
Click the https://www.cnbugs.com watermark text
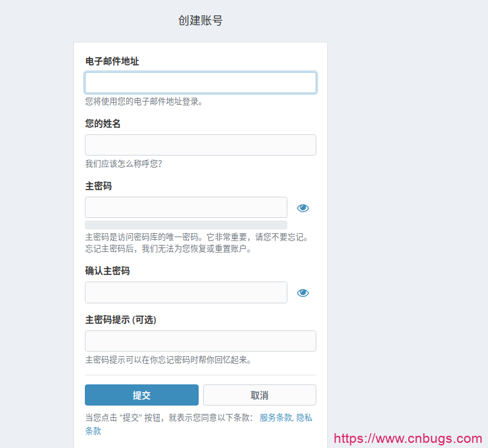click(408, 439)
